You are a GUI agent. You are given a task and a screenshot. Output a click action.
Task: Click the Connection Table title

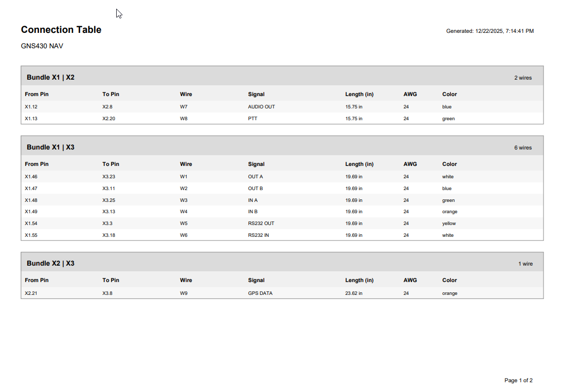coord(61,29)
